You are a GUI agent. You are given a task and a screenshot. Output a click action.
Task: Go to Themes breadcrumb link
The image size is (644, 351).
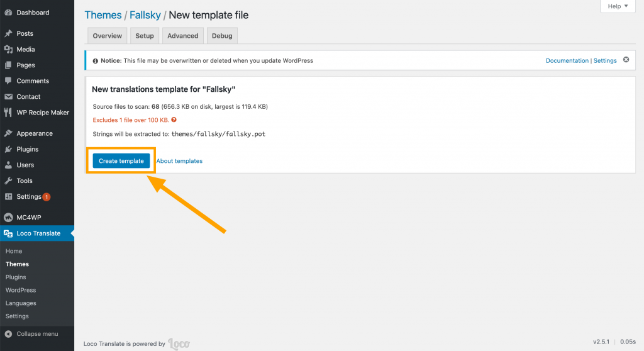(103, 15)
